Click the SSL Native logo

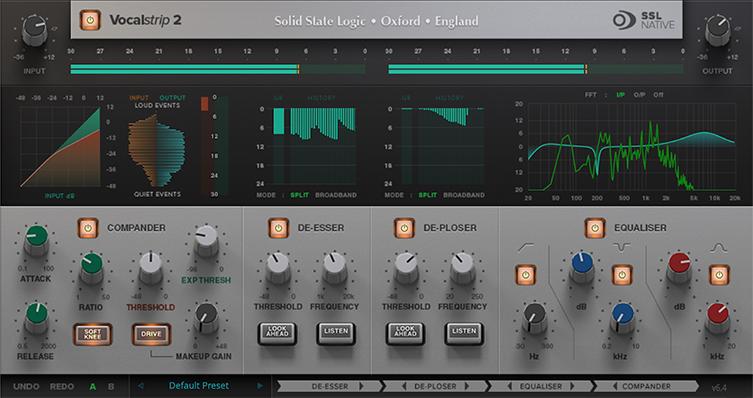pyautogui.click(x=644, y=20)
